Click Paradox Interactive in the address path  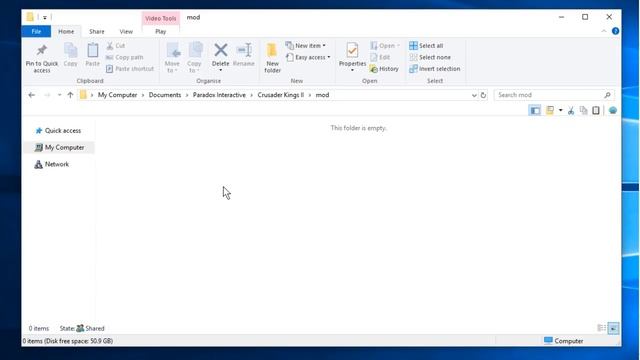pos(219,95)
